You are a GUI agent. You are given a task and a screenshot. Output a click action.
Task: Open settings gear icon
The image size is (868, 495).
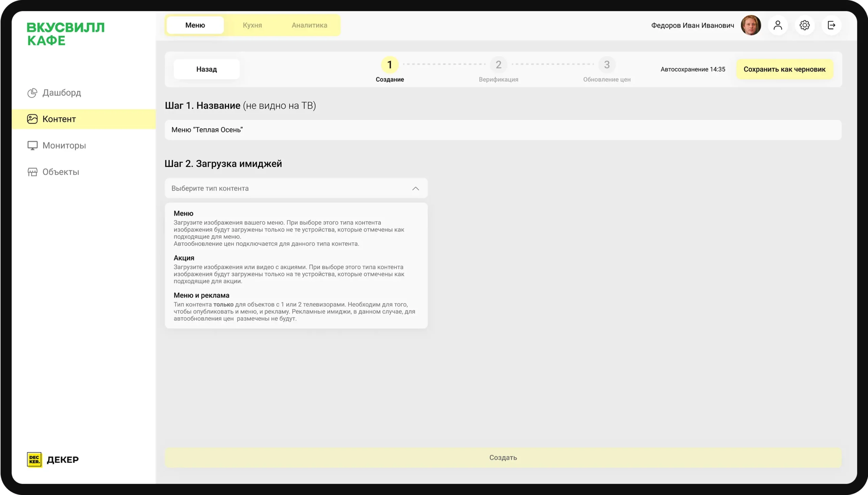tap(804, 25)
